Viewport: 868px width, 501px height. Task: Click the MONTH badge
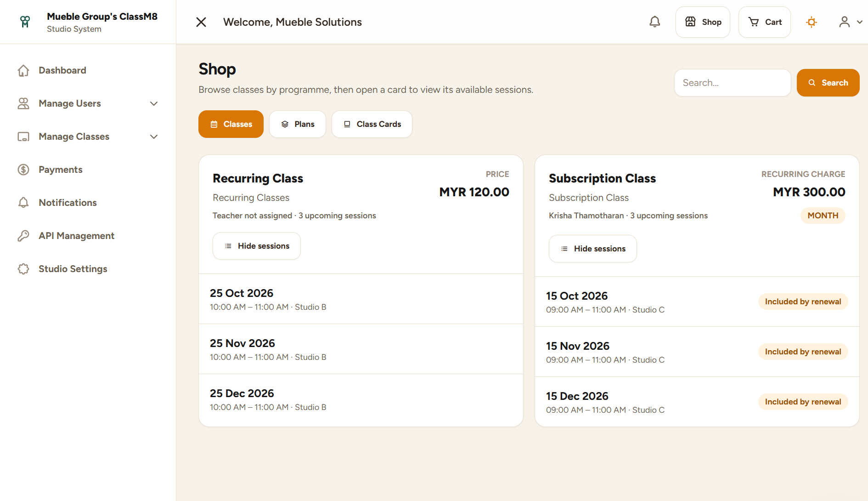coord(823,216)
